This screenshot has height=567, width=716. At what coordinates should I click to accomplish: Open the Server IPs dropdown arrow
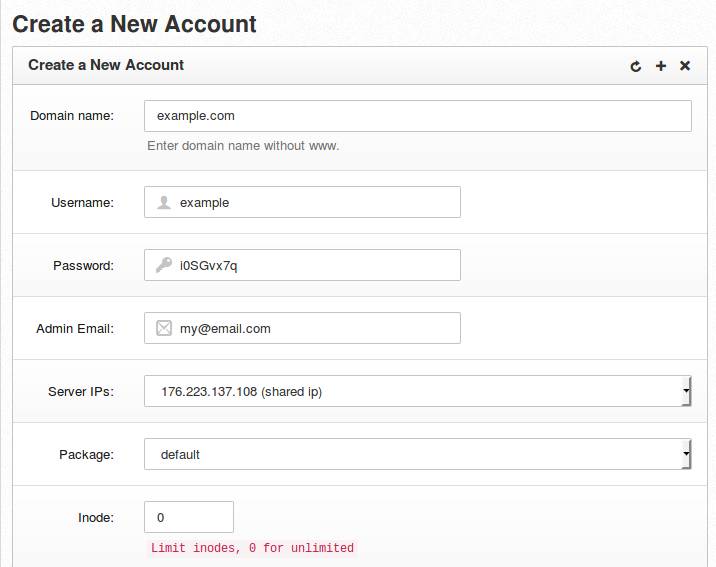[686, 391]
